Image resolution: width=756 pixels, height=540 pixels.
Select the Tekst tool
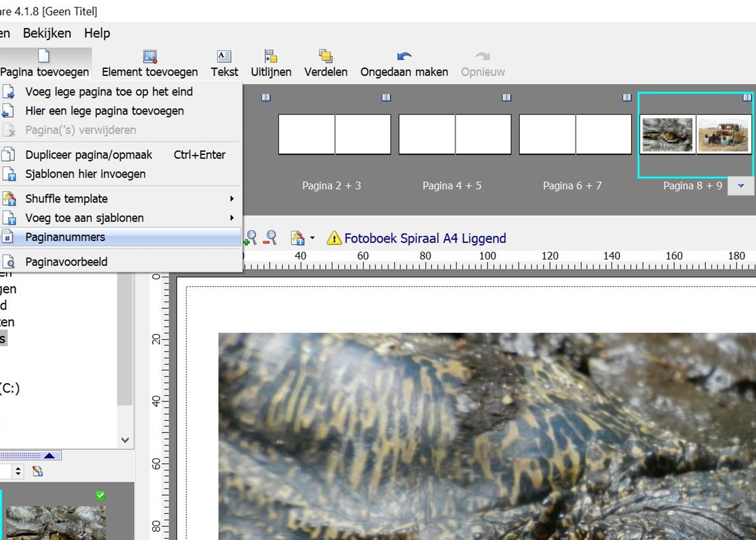coord(224,57)
